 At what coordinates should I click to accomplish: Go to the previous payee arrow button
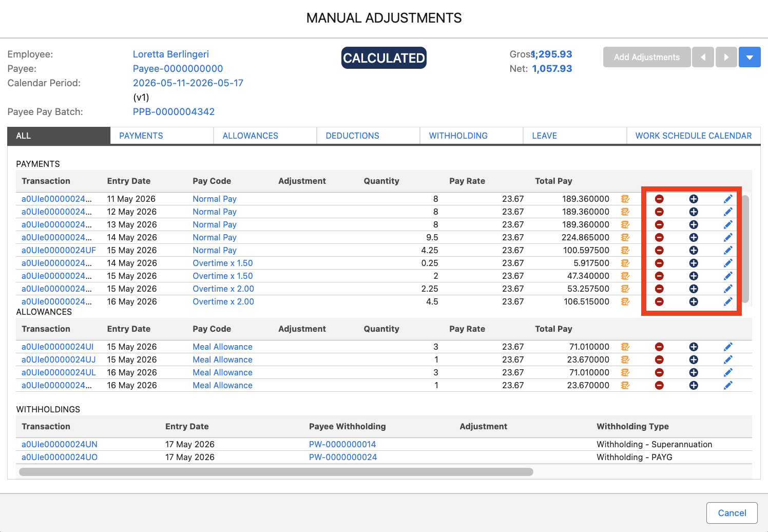[x=703, y=57]
